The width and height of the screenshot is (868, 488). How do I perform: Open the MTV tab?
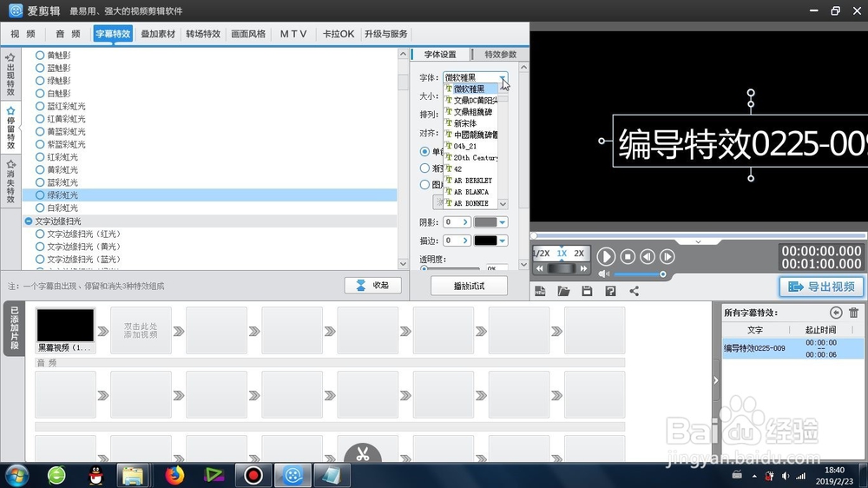(293, 34)
